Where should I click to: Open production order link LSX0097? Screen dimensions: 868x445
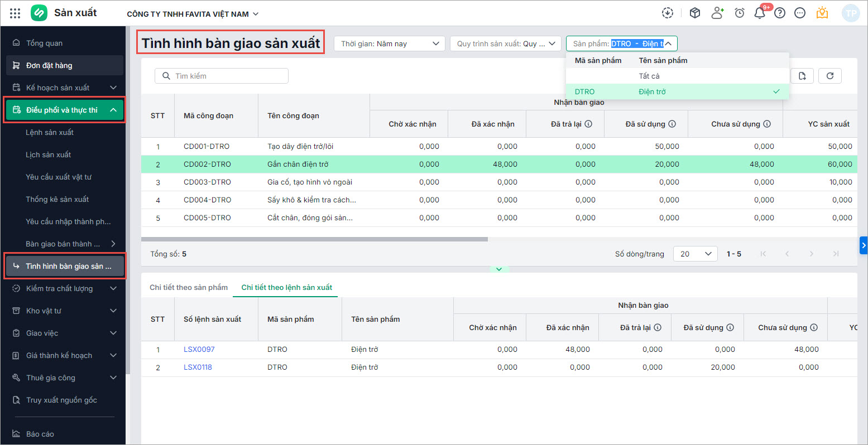199,349
